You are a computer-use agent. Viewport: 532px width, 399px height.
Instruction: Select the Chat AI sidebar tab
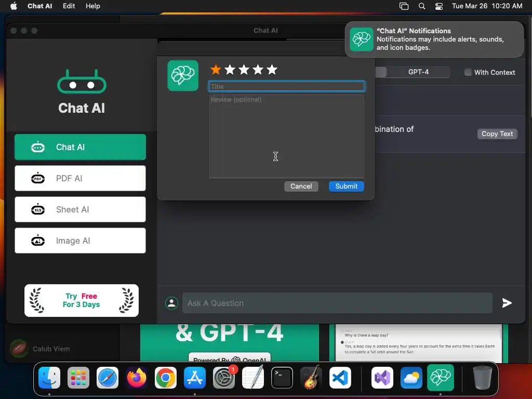click(80, 147)
